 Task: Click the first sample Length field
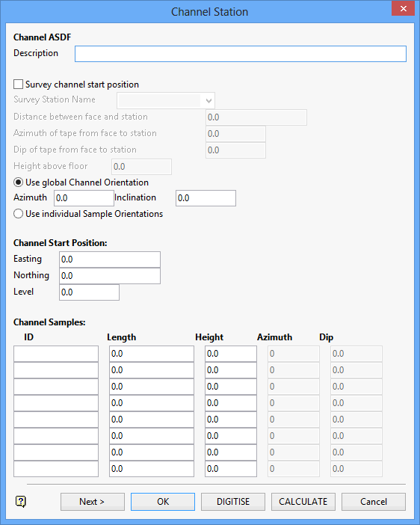(x=152, y=354)
